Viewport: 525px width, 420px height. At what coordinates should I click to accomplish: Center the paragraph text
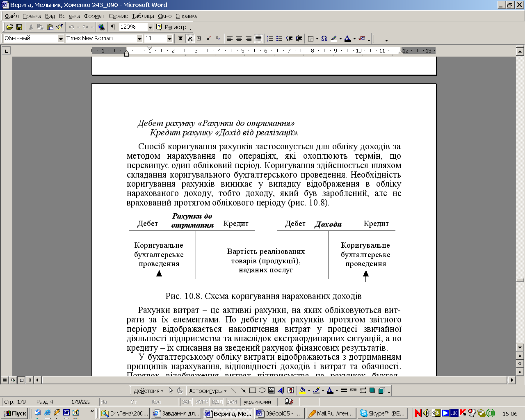coord(239,39)
